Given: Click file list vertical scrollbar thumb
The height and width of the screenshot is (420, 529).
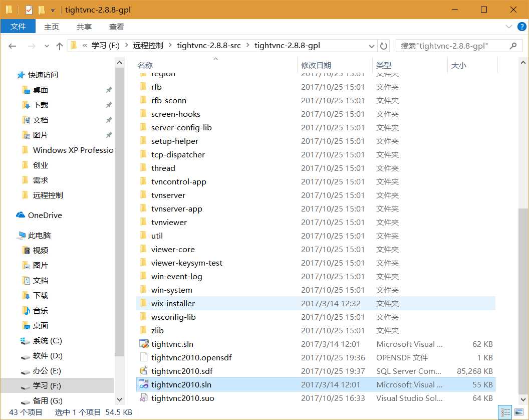Looking at the screenshot, I should tap(523, 301).
